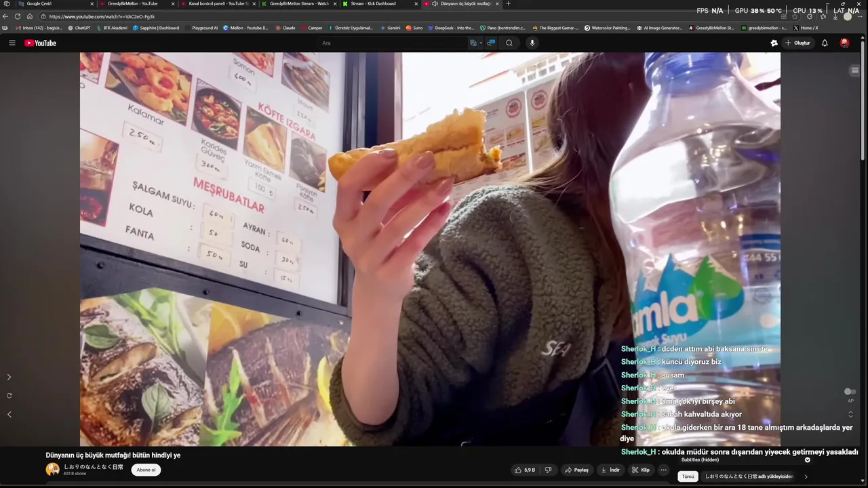Click the video player area
Image resolution: width=868 pixels, height=488 pixels.
[x=430, y=249]
